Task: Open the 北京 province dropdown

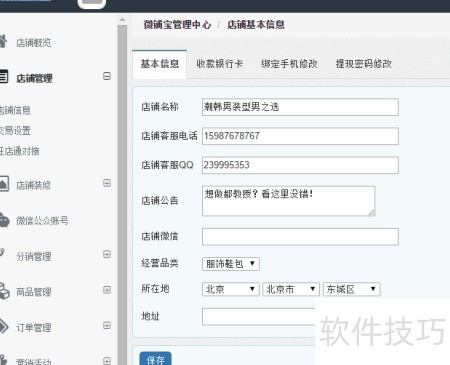Action: pyautogui.click(x=231, y=289)
